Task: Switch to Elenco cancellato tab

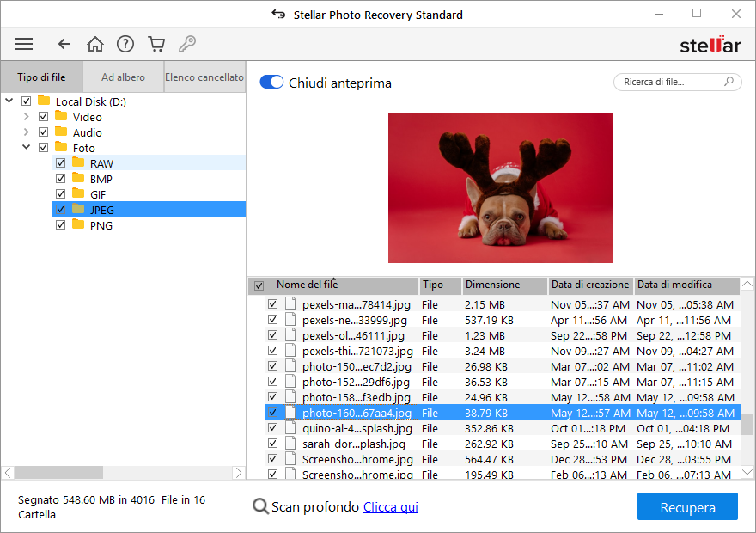Action: pyautogui.click(x=204, y=77)
